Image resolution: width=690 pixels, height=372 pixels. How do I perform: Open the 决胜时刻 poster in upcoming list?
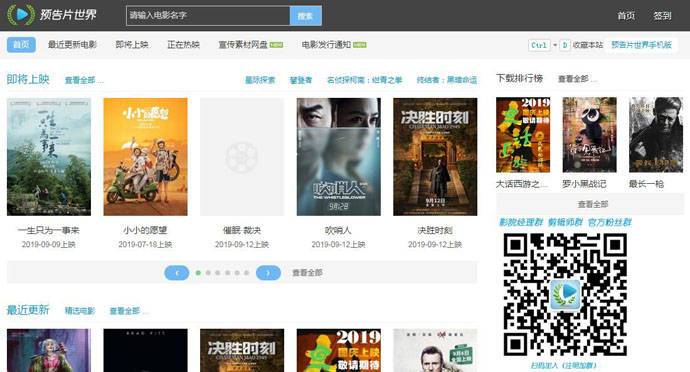pos(435,157)
